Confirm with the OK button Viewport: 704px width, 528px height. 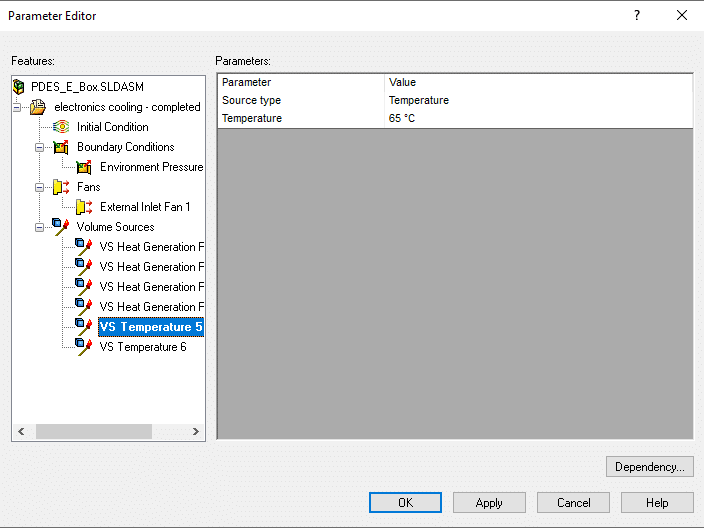point(405,502)
